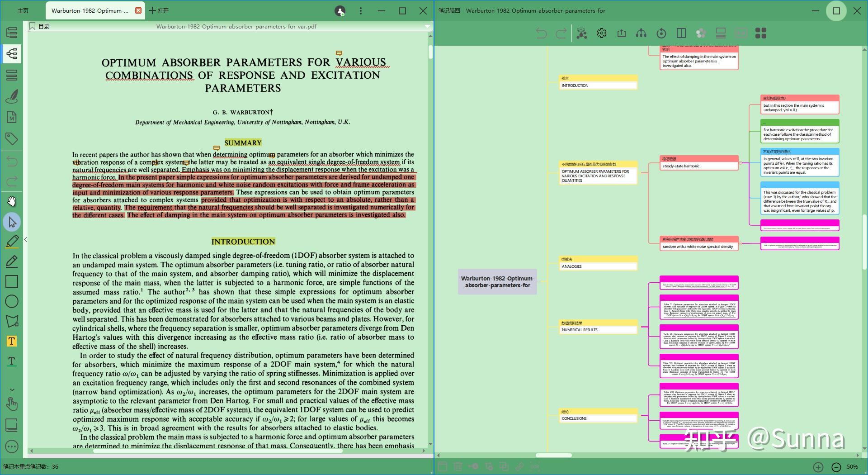Toggle the text highlight T tool
The height and width of the screenshot is (475, 868).
click(x=12, y=341)
